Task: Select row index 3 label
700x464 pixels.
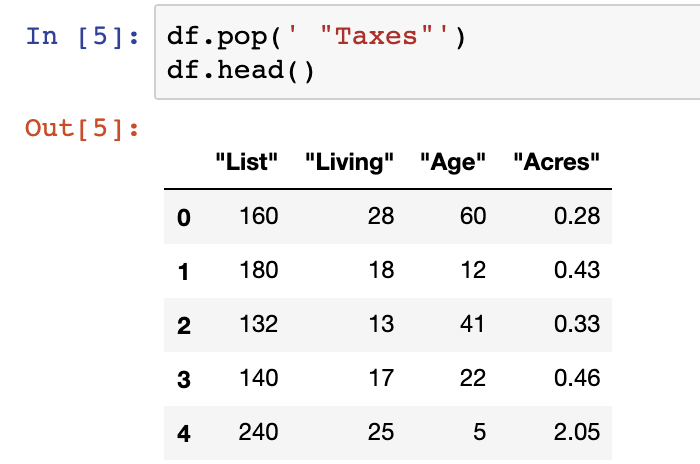Action: point(184,380)
